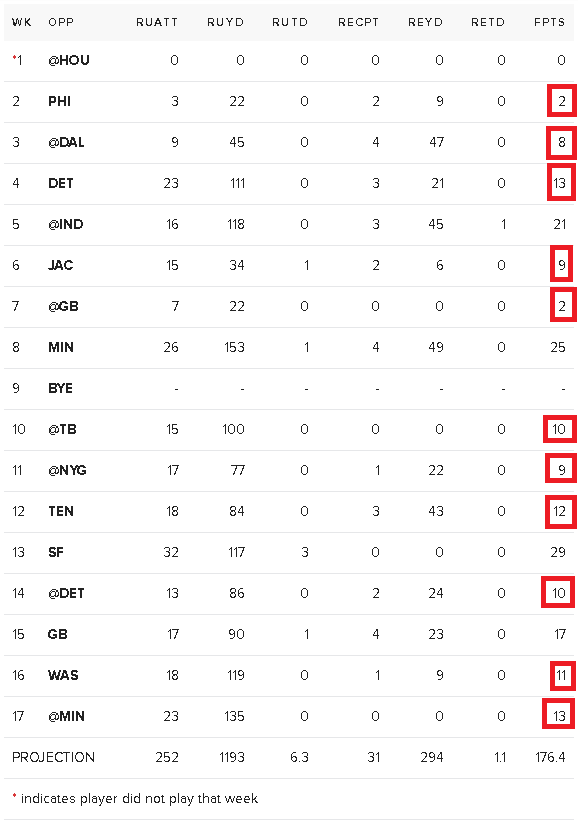Click the week 13 fantasy points 29
The image size is (578, 820).
pyautogui.click(x=558, y=552)
